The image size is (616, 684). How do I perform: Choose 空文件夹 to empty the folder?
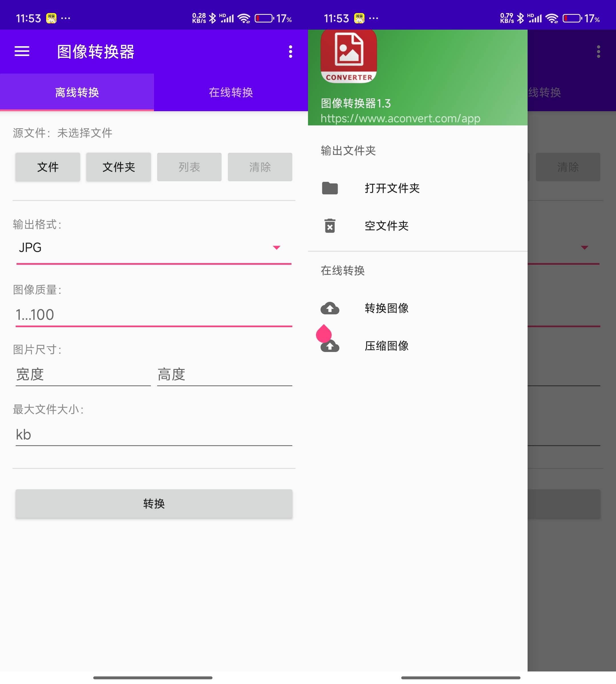pos(388,226)
